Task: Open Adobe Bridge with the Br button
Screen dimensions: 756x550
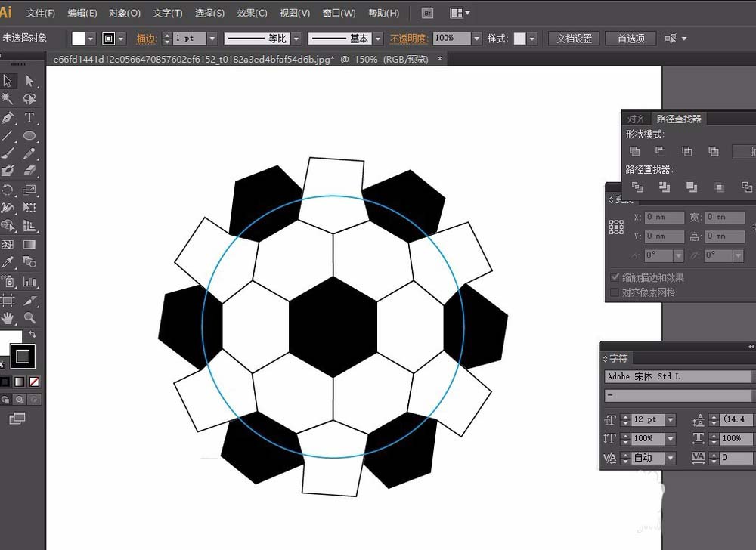Action: (x=428, y=13)
